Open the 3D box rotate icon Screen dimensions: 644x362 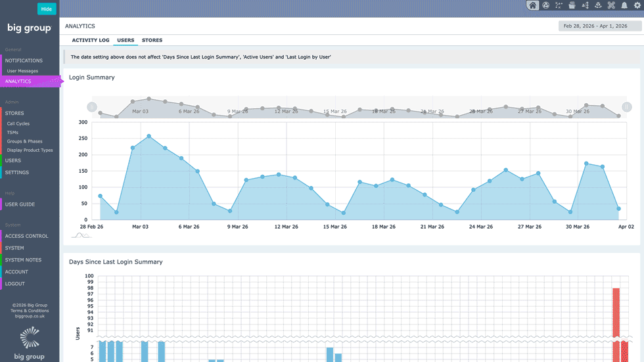pos(599,5)
